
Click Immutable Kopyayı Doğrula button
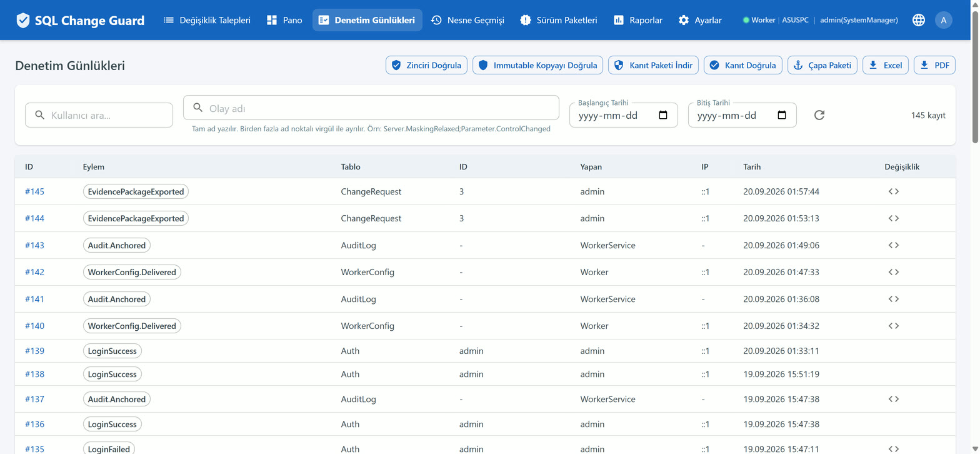point(537,65)
